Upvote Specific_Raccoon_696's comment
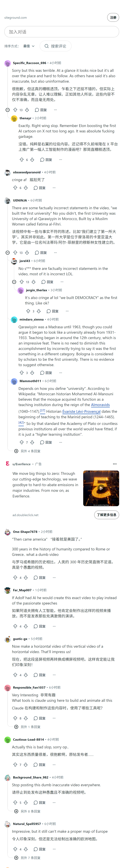The height and width of the screenshot is (868, 121). coord(15,110)
